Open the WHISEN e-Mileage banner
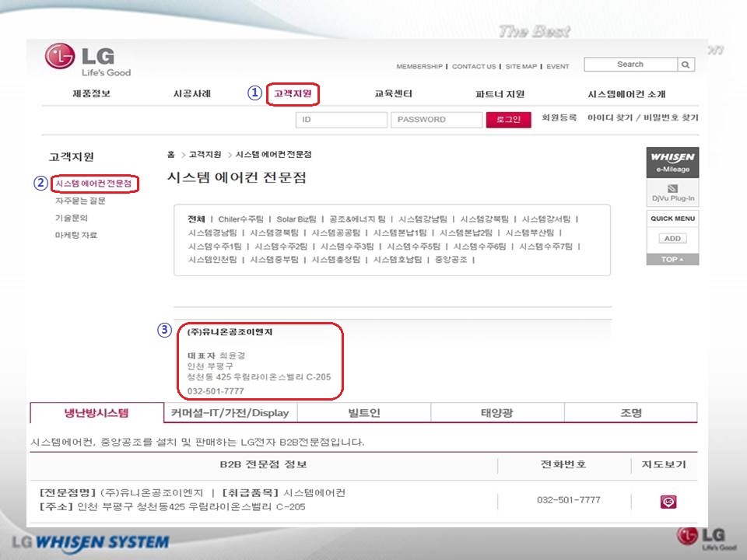This screenshot has width=747, height=560. coord(672,162)
